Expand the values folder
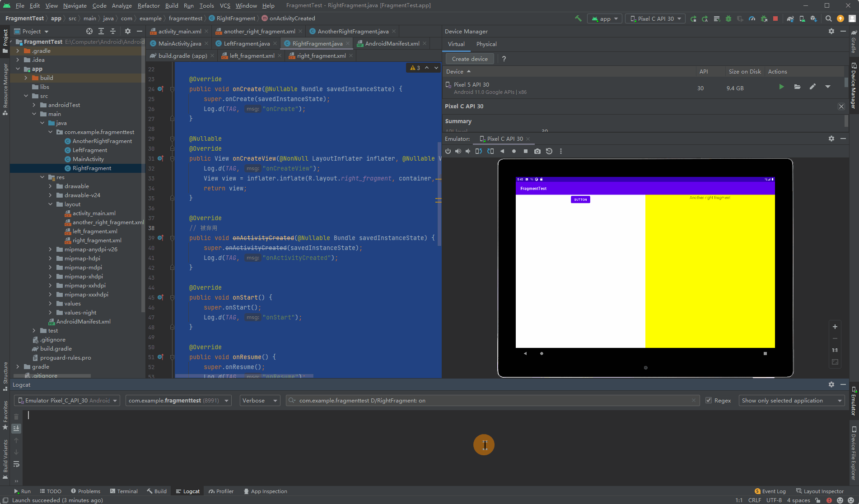Image resolution: width=859 pixels, height=504 pixels. coord(50,304)
